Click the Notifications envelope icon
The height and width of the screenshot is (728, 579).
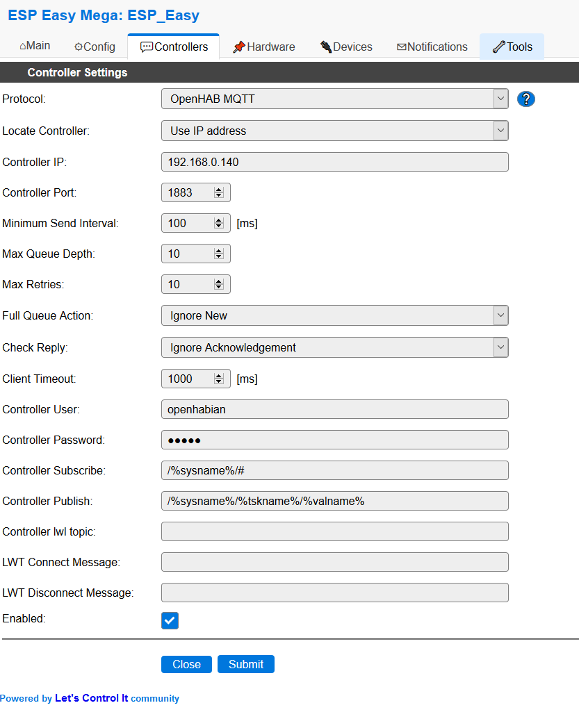pyautogui.click(x=401, y=47)
